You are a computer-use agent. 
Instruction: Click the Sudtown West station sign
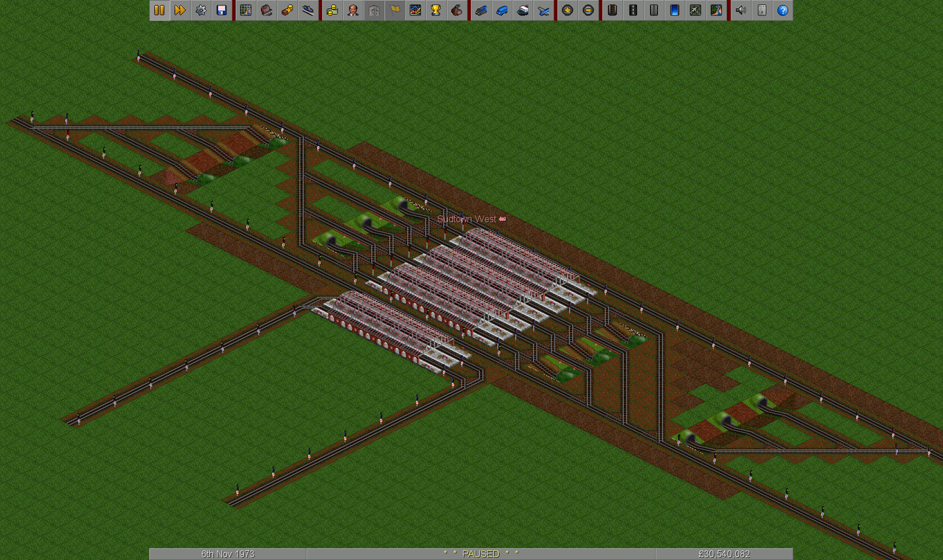coord(471,219)
